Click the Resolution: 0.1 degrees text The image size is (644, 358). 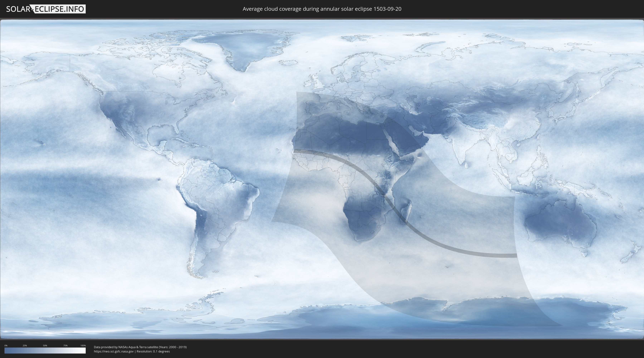point(153,351)
